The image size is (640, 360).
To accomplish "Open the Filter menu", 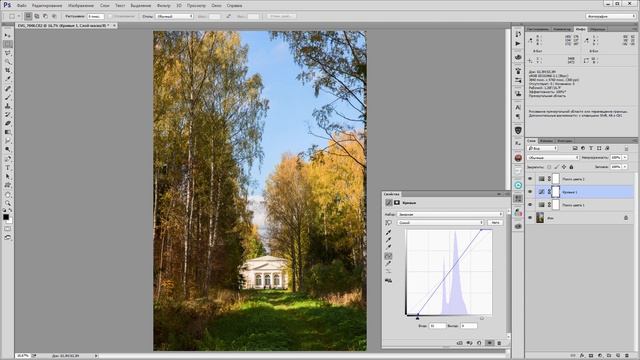I will (164, 6).
